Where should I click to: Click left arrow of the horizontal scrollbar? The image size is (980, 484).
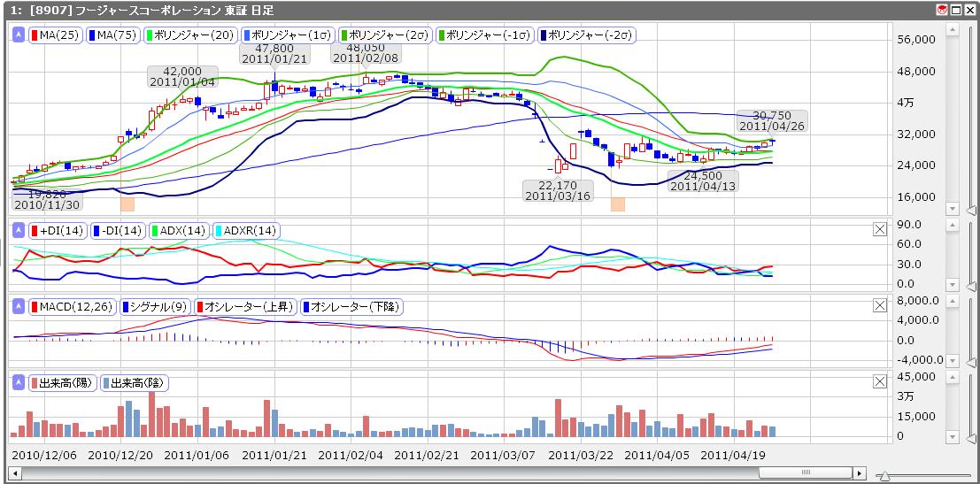[x=15, y=472]
